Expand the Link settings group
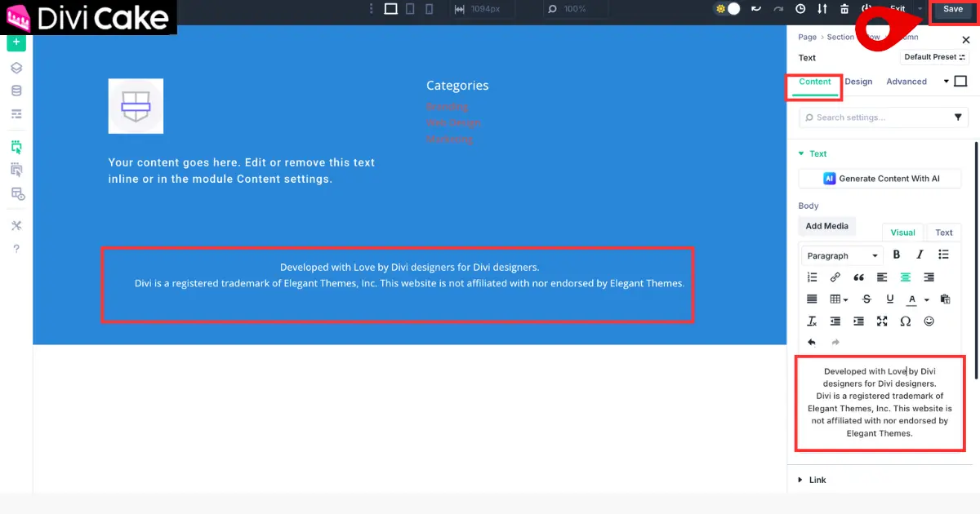Screen dimensions: 980x514 [x=813, y=480]
